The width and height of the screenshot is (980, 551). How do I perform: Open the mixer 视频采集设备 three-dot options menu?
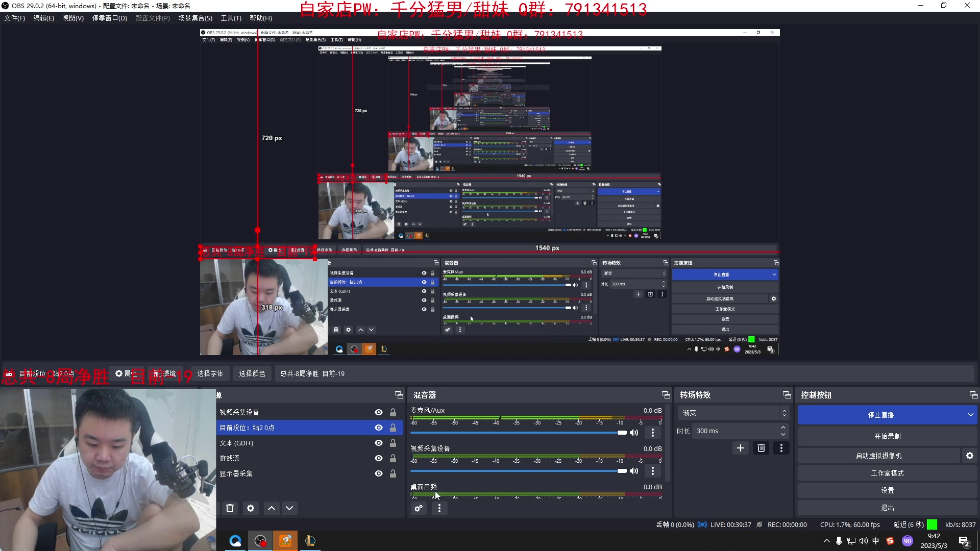(x=652, y=471)
